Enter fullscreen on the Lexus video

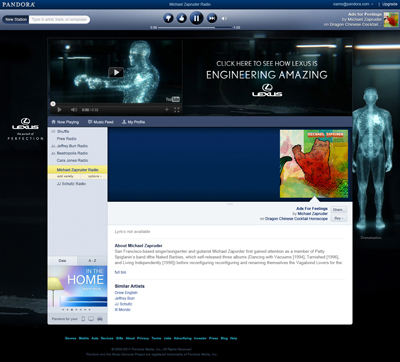tap(177, 110)
